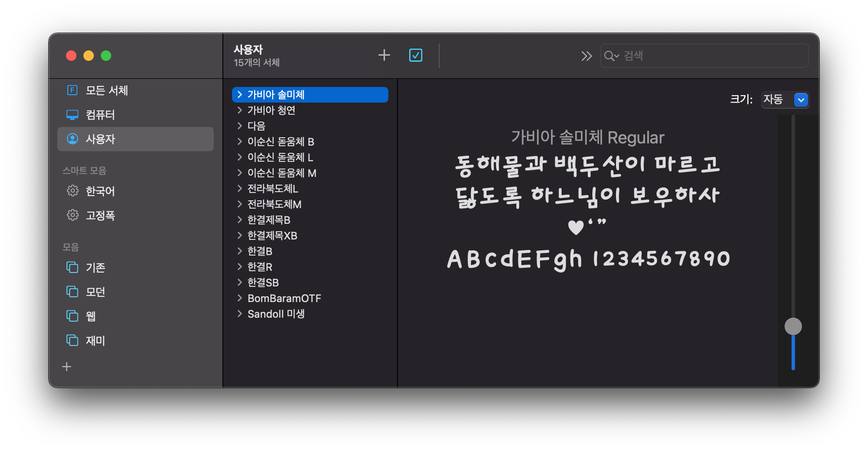Click the 컴퓨터 monitor icon in sidebar
Image resolution: width=868 pixels, height=452 pixels.
[72, 115]
